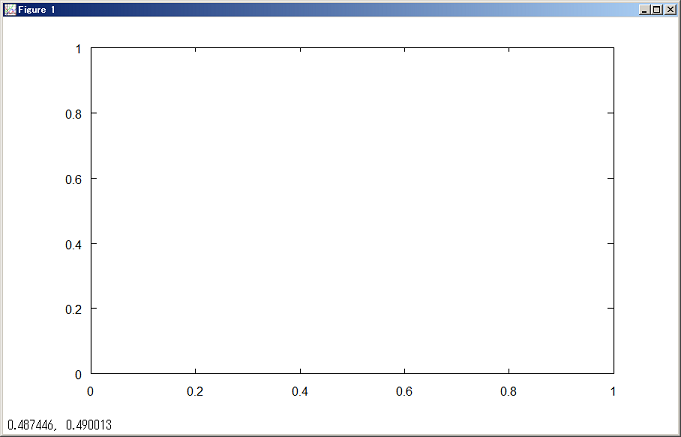The height and width of the screenshot is (437, 681).
Task: Click the x-axis label 1 at right
Action: pos(613,392)
